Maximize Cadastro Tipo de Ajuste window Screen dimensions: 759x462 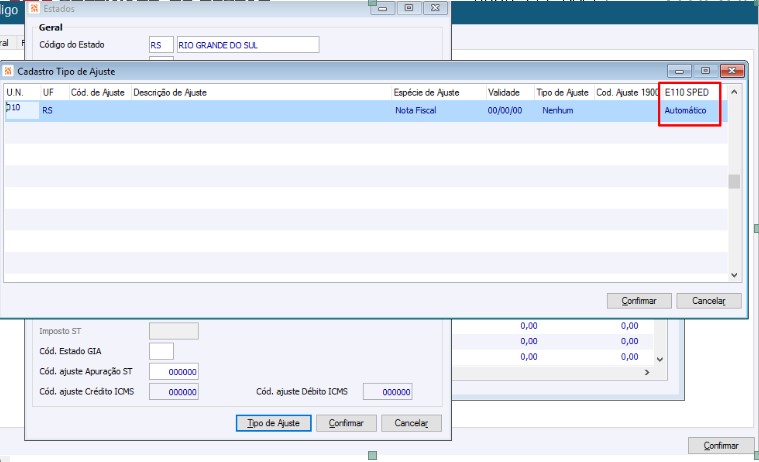[x=705, y=71]
